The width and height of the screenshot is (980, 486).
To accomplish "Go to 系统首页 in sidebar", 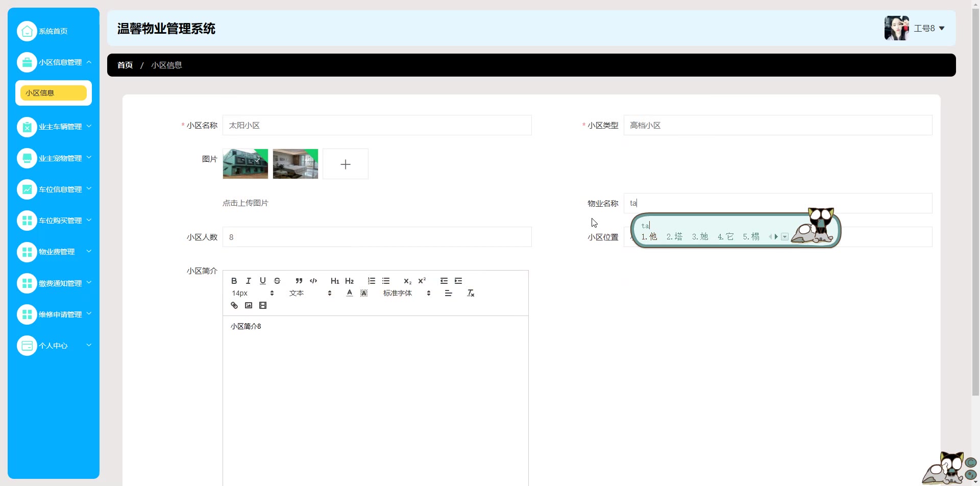I will (53, 31).
